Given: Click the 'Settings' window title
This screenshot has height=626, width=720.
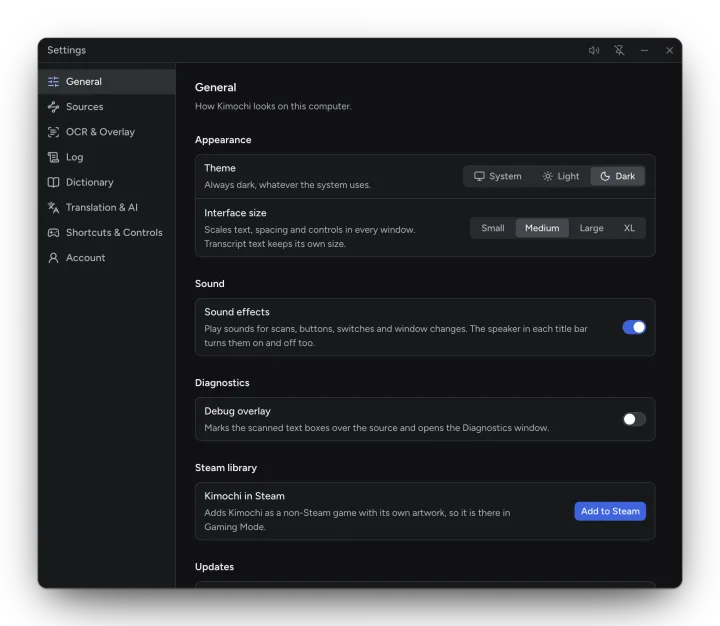Looking at the screenshot, I should [x=67, y=50].
